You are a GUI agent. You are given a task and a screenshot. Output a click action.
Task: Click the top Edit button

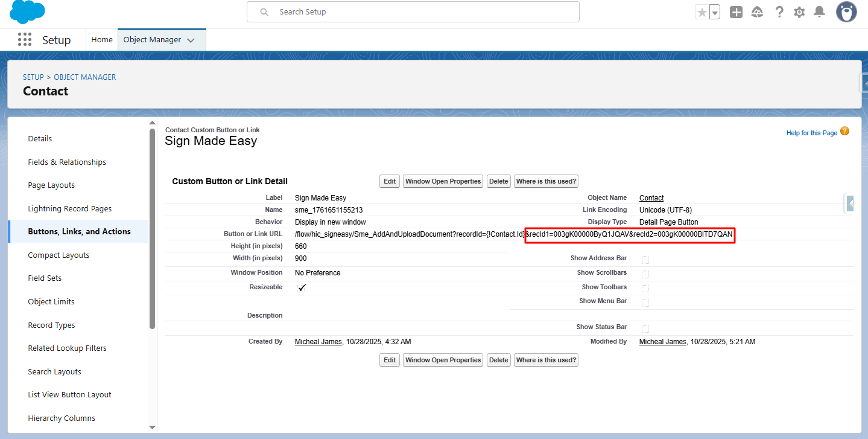point(390,181)
